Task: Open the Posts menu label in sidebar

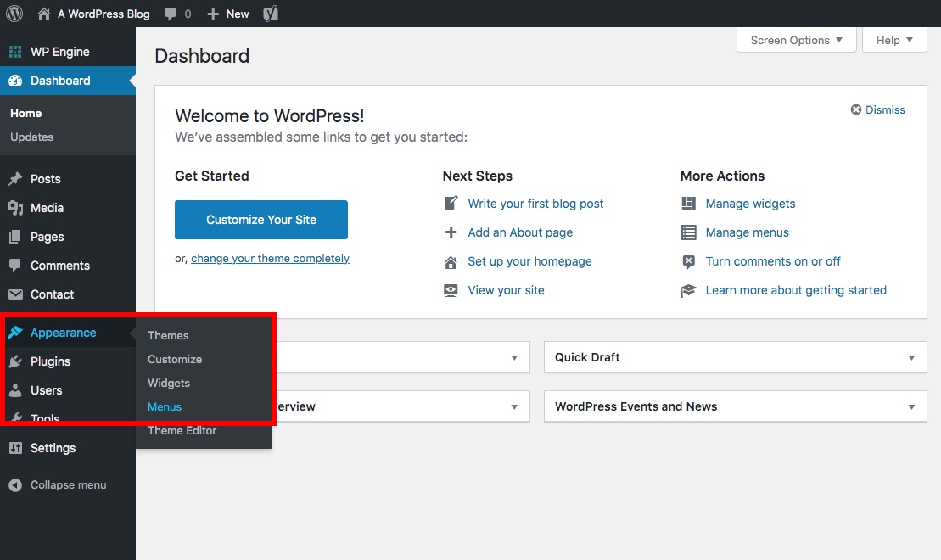Action: click(x=46, y=179)
